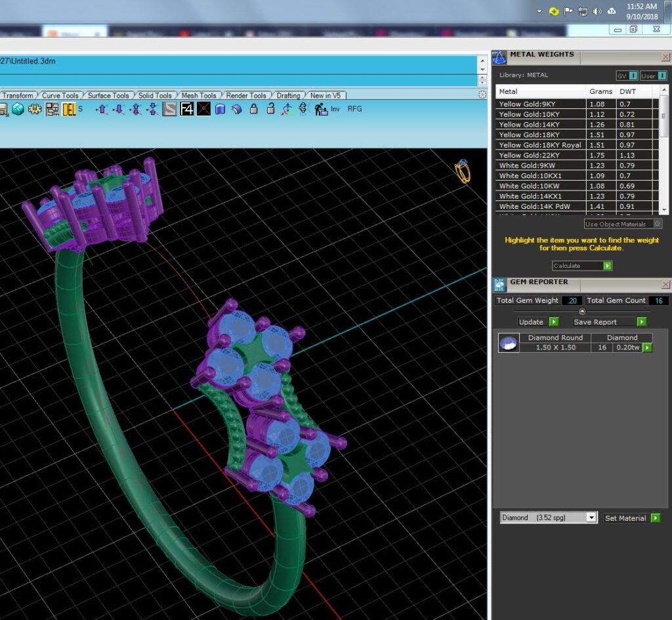Click metal list scrollbar up arrow
The image size is (672, 620).
[x=664, y=89]
